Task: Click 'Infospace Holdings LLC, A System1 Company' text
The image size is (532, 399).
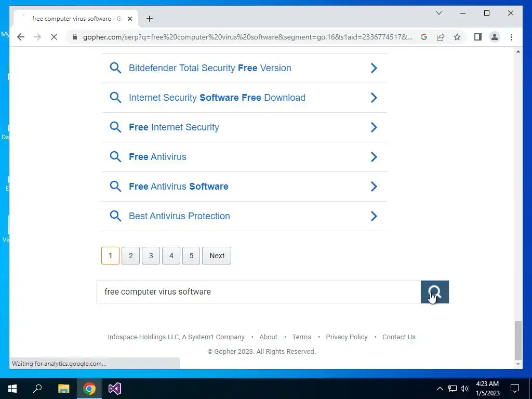Action: click(x=176, y=337)
